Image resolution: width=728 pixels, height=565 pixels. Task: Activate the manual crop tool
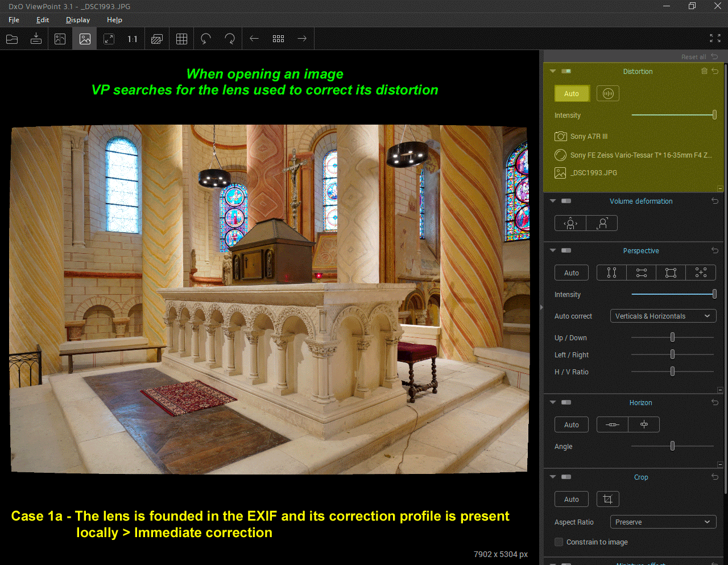608,500
